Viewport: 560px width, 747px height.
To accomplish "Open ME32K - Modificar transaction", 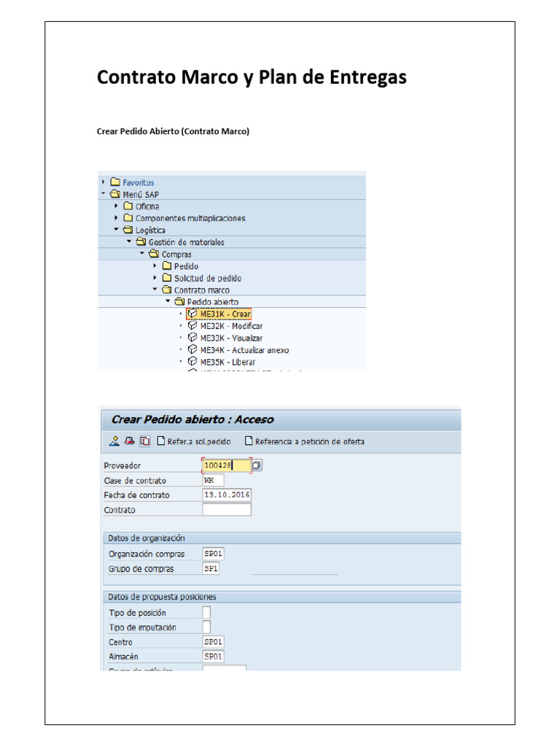I will click(x=231, y=326).
